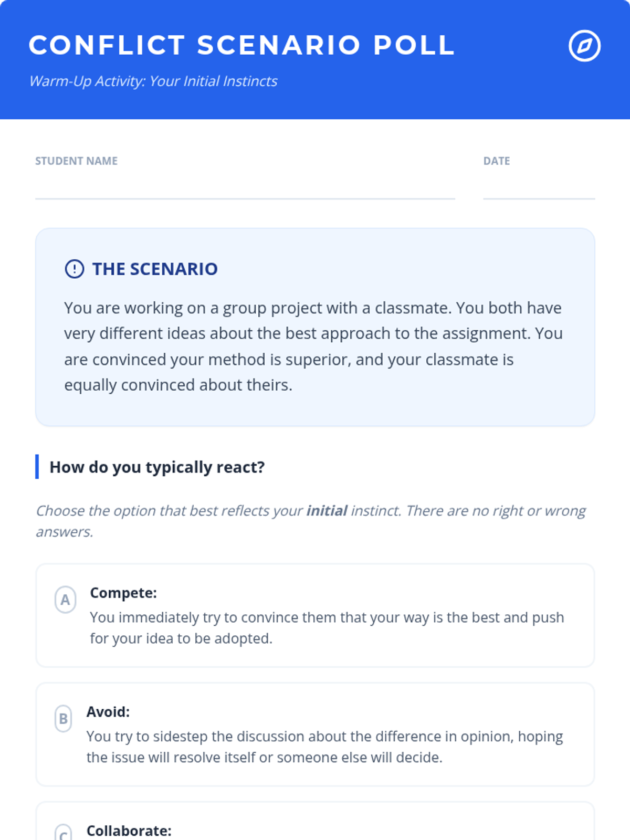
Task: Select option A circle badge
Action: tap(65, 600)
